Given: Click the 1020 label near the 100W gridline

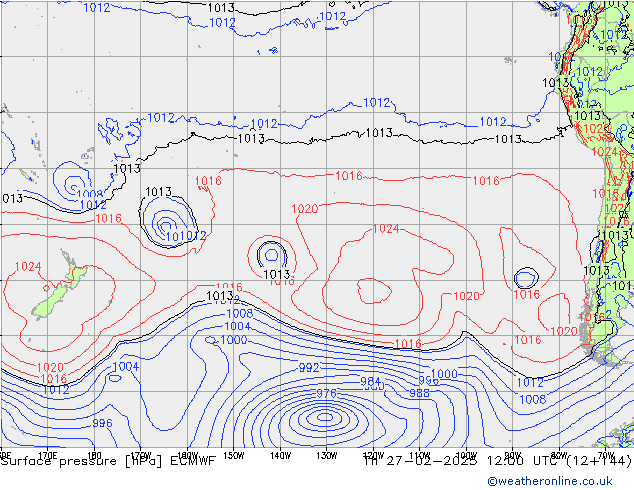Looking at the screenshot, I should point(466,296).
